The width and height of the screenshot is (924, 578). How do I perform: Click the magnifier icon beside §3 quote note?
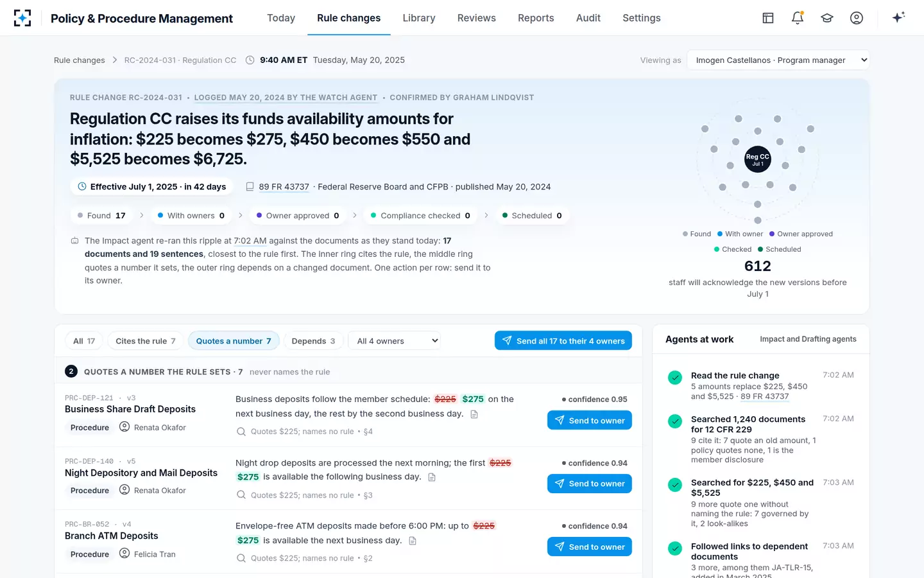tap(241, 495)
